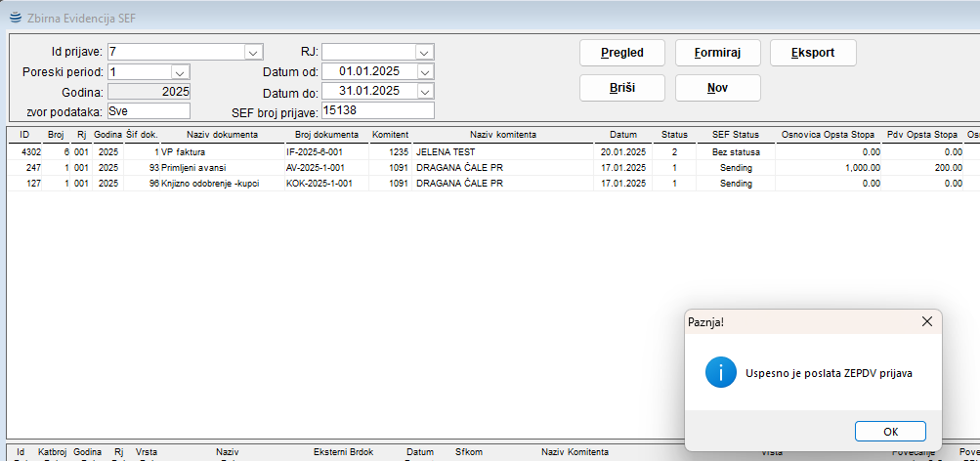Click the Formiraj button
This screenshot has width=980, height=461.
[718, 53]
